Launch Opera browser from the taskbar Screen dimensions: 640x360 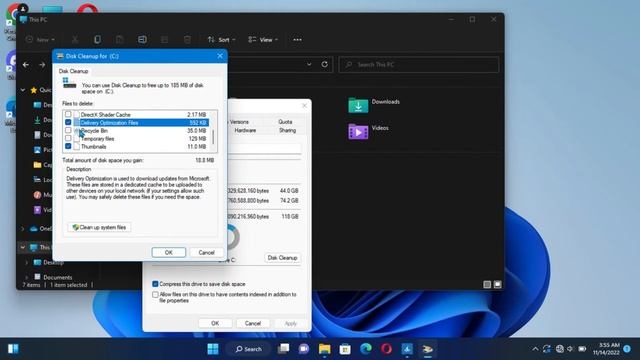[x=386, y=349]
